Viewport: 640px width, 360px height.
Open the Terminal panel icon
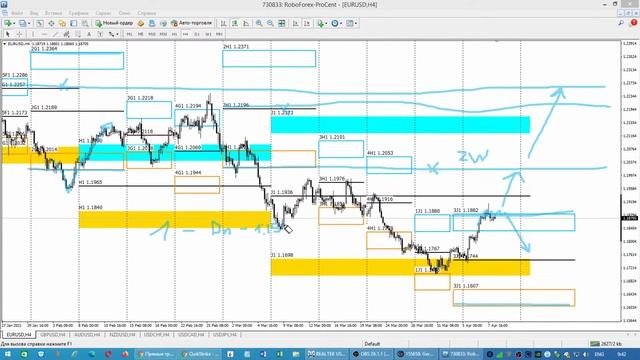[73, 23]
